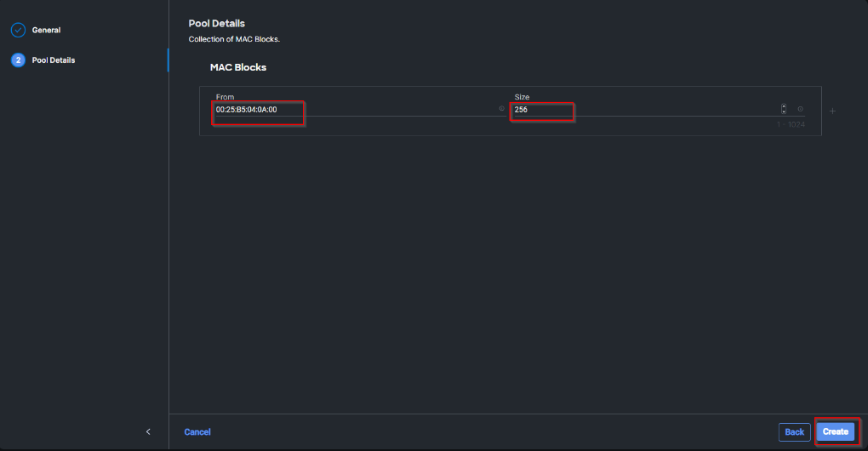
Task: Click the step 2 number badge
Action: click(18, 60)
